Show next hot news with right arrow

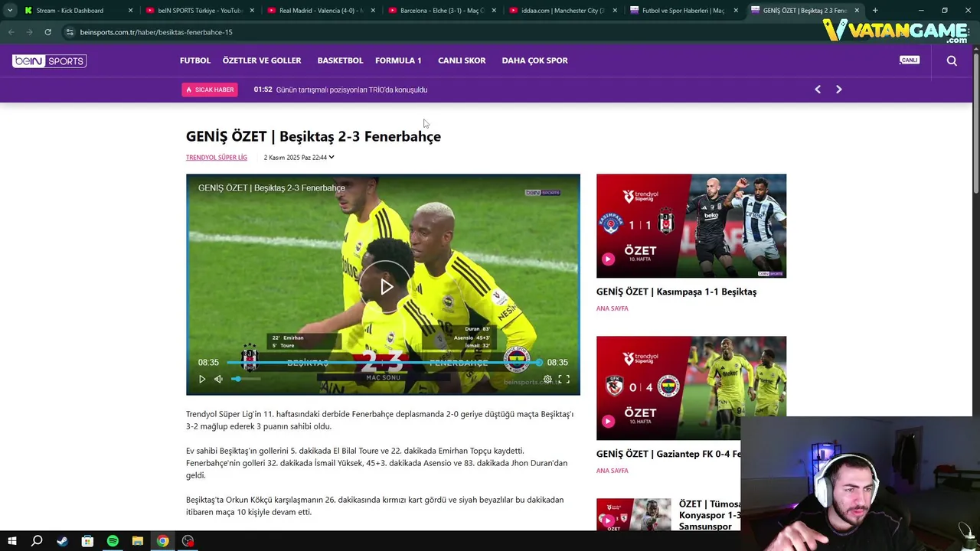pyautogui.click(x=838, y=90)
